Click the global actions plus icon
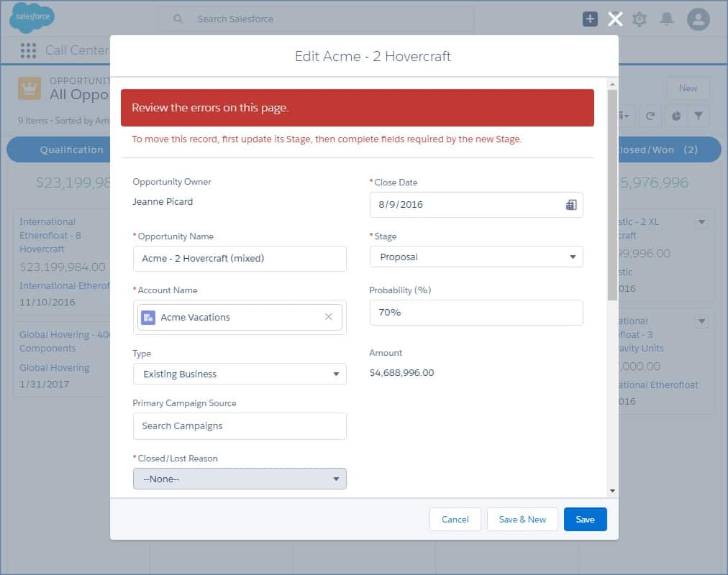The image size is (728, 575). coord(590,19)
